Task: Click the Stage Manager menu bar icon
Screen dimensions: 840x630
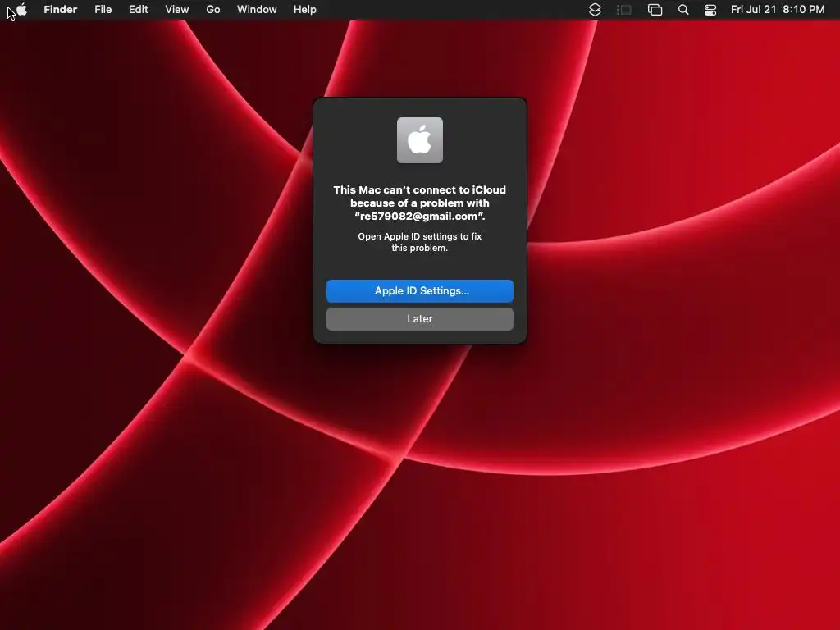Action: (x=624, y=10)
